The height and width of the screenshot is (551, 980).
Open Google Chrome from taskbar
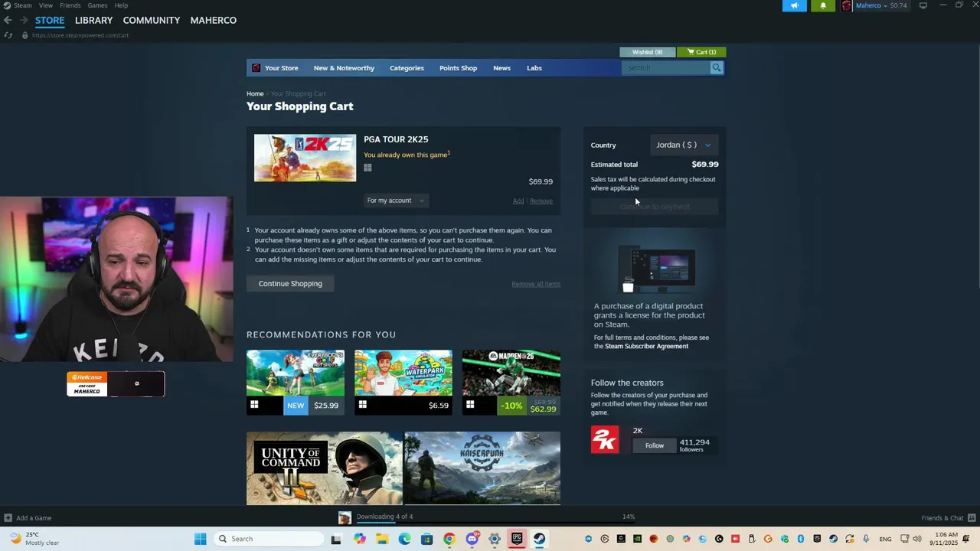point(449,539)
